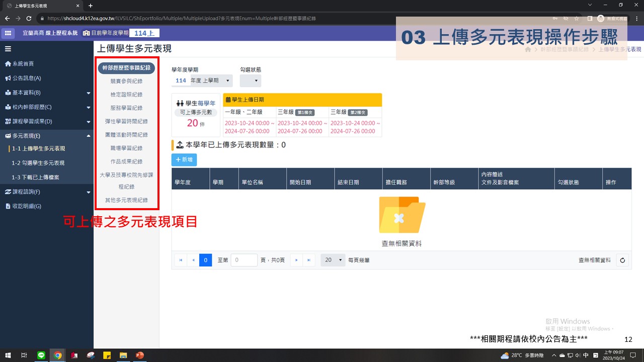
Task: Click browser back arrow
Action: (x=7, y=18)
